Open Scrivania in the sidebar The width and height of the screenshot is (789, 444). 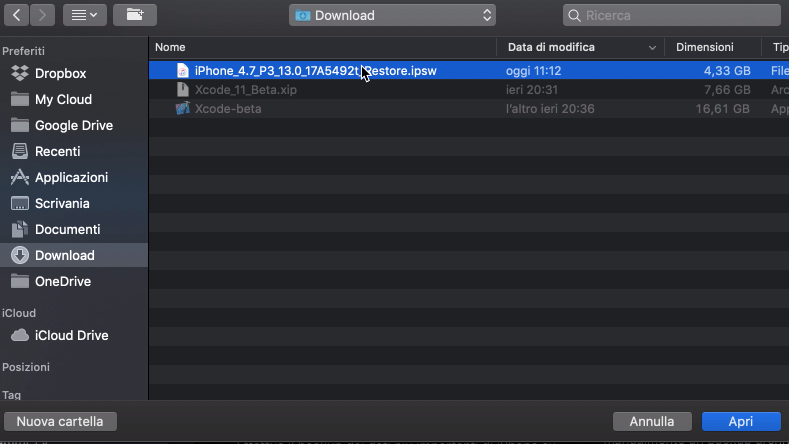[x=62, y=203]
